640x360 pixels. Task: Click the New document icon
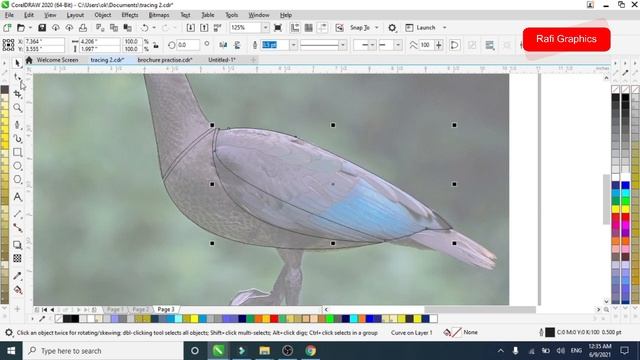[7, 28]
